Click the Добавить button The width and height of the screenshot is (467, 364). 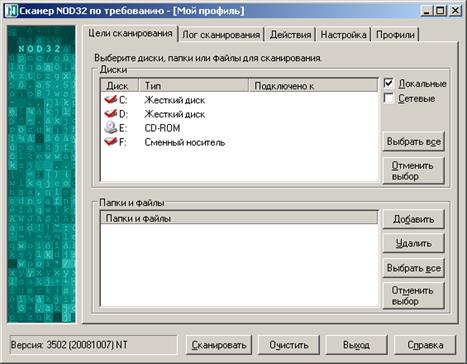coord(413,219)
